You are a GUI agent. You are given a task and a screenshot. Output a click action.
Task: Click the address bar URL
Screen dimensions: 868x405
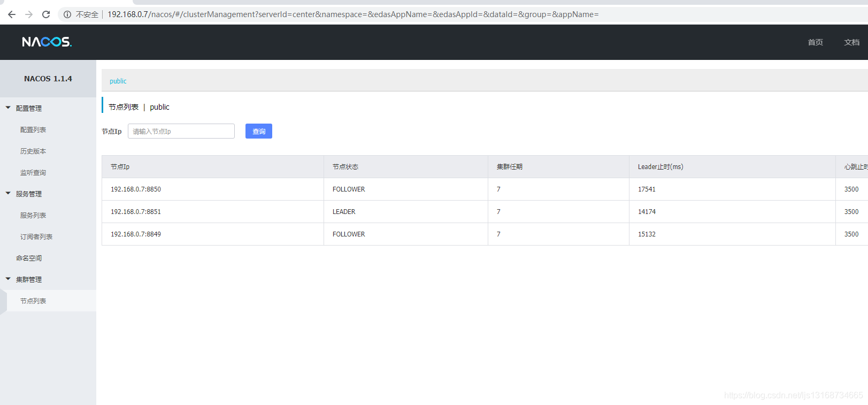[x=353, y=14]
